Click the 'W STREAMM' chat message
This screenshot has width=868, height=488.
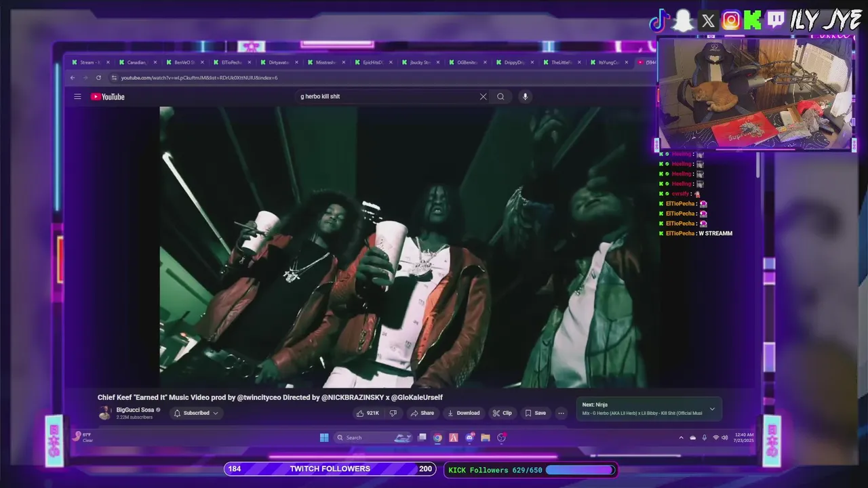tap(715, 233)
